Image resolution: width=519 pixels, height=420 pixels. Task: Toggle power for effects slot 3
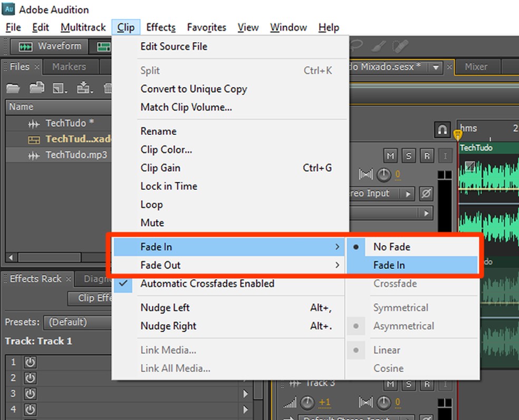30,394
